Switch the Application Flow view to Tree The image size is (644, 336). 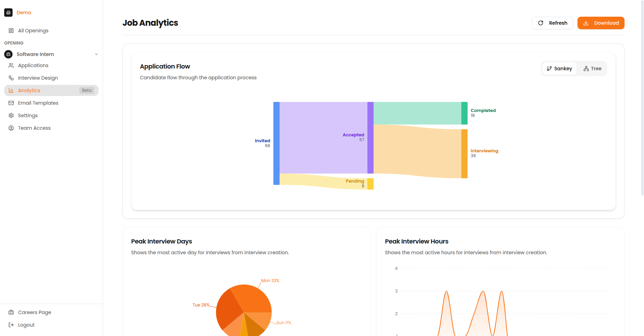pyautogui.click(x=592, y=69)
